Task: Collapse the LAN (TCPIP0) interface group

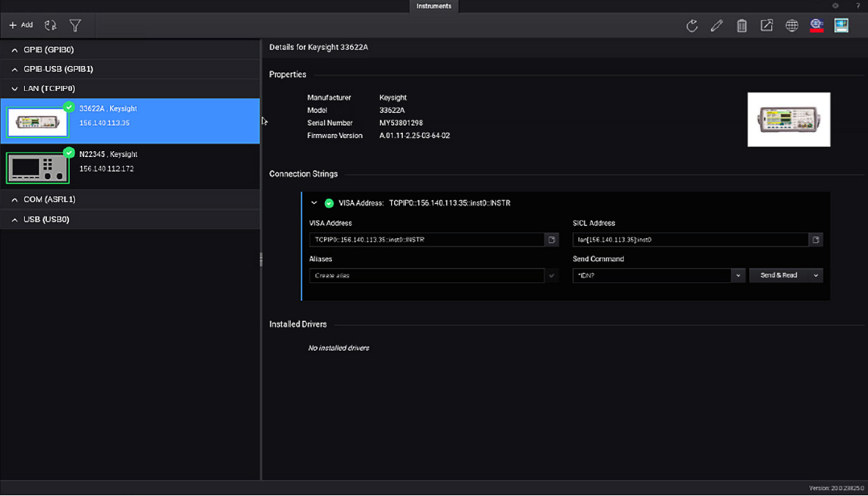Action: (15, 89)
